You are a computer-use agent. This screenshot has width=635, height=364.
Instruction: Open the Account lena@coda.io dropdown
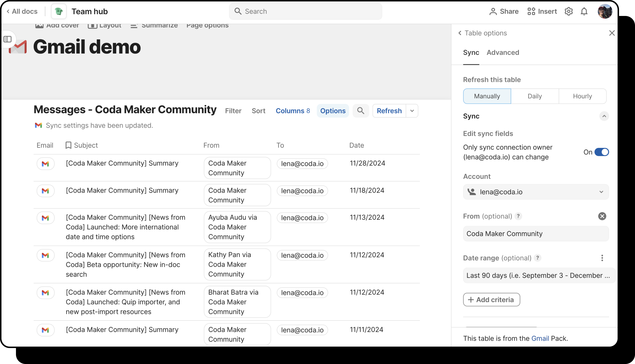tap(536, 192)
